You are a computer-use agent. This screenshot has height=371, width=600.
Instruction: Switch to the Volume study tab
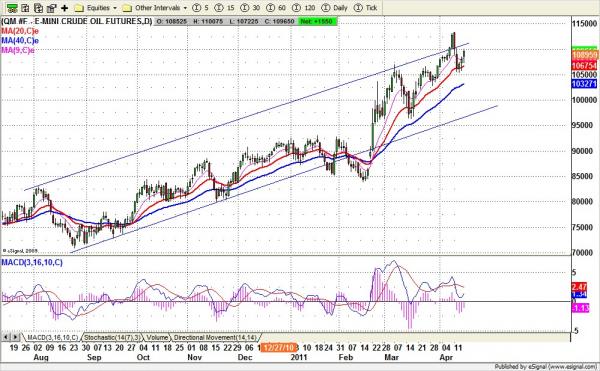(157, 337)
